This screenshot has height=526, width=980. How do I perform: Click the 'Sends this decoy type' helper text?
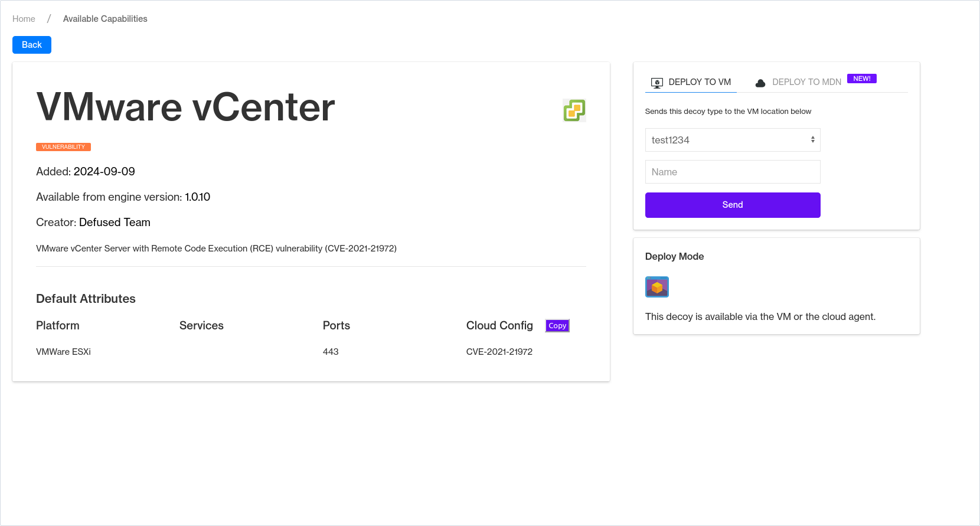tap(728, 112)
